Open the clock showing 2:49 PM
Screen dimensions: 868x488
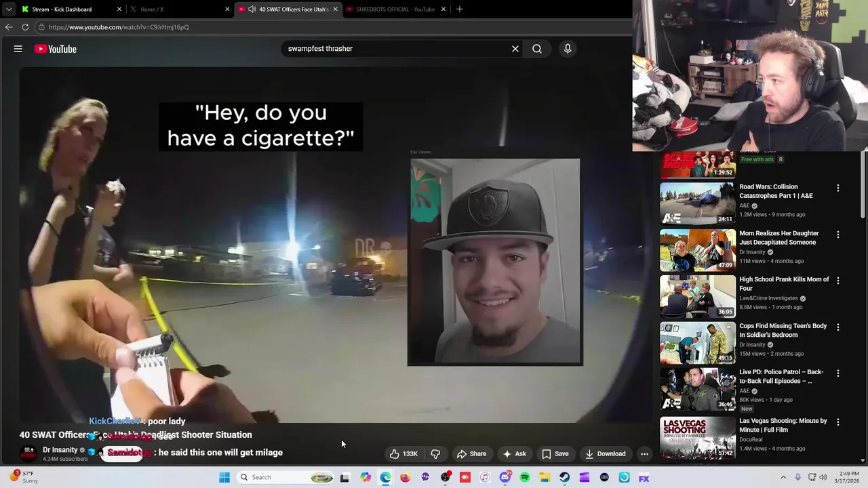(x=848, y=477)
